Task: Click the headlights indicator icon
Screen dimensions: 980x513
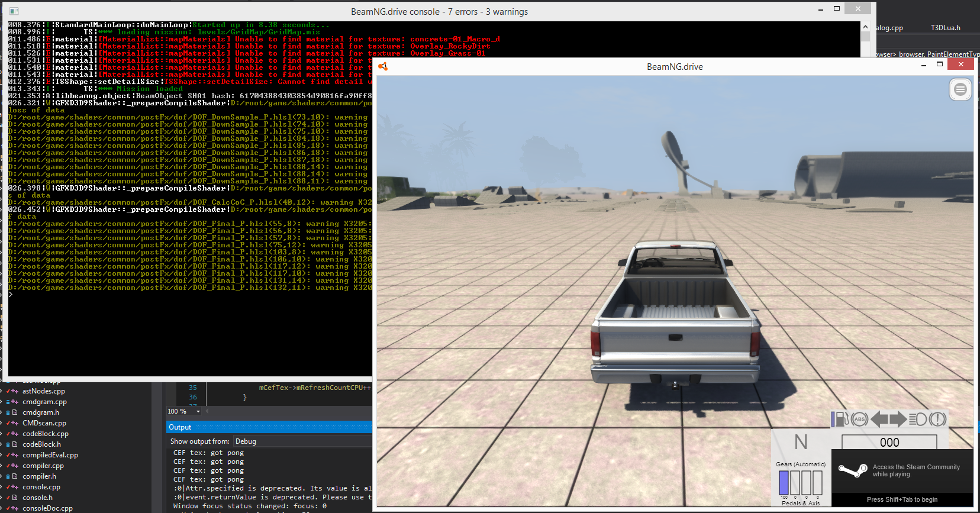Action: pos(918,419)
